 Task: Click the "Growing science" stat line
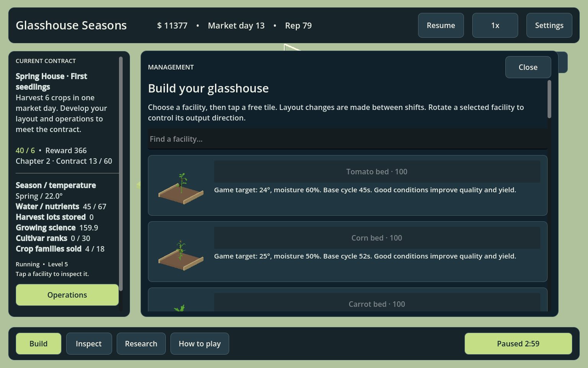click(57, 228)
